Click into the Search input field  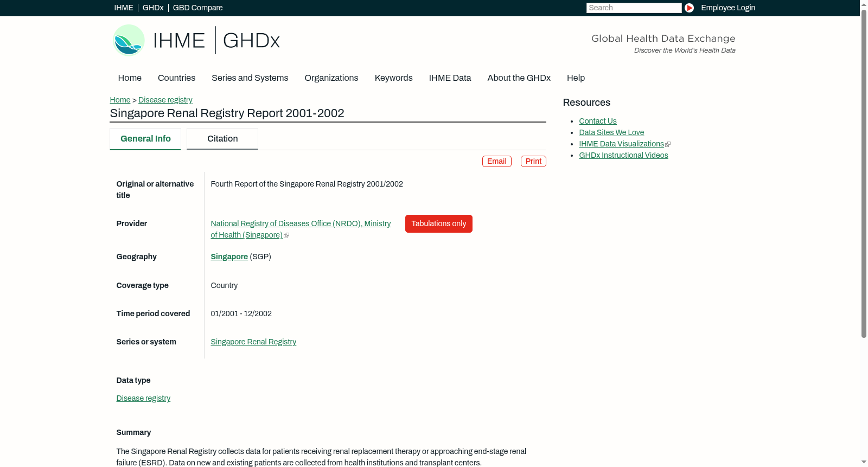click(x=634, y=8)
